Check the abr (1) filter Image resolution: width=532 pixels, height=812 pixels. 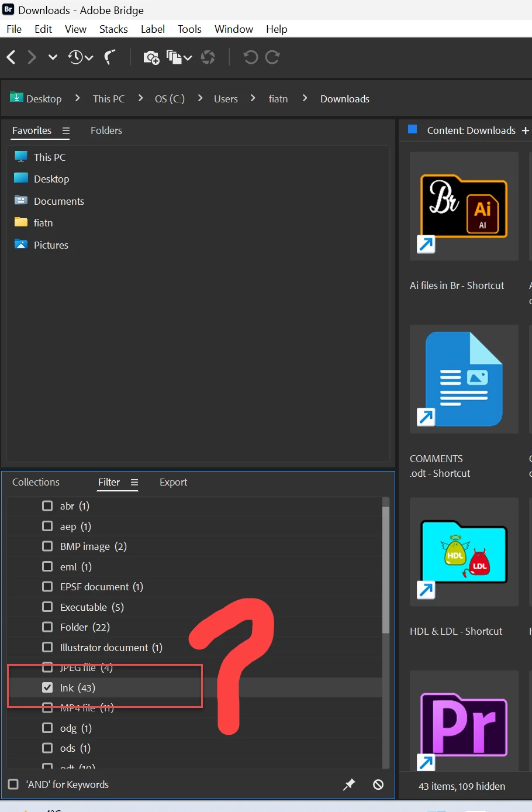click(47, 505)
